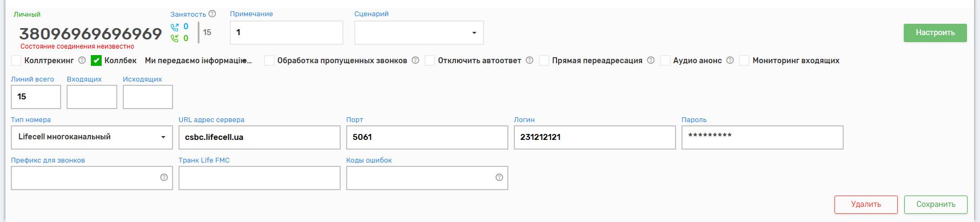Click help icon beside Прямая переадресация
This screenshot has height=222, width=980.
651,60
